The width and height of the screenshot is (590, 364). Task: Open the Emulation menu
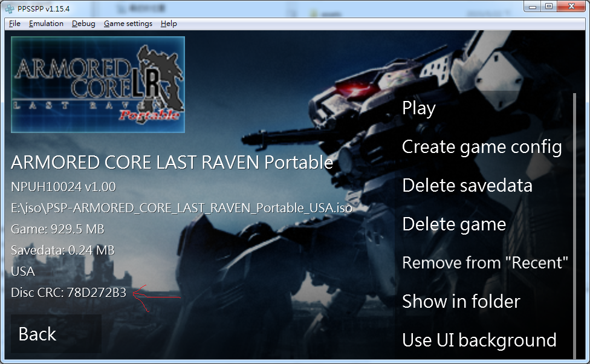point(47,24)
